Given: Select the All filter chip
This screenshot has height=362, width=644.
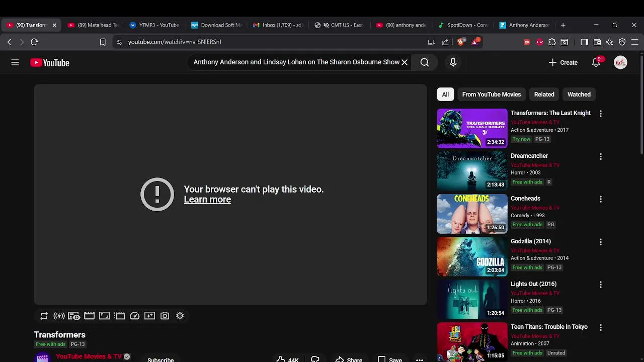Looking at the screenshot, I should [x=445, y=95].
